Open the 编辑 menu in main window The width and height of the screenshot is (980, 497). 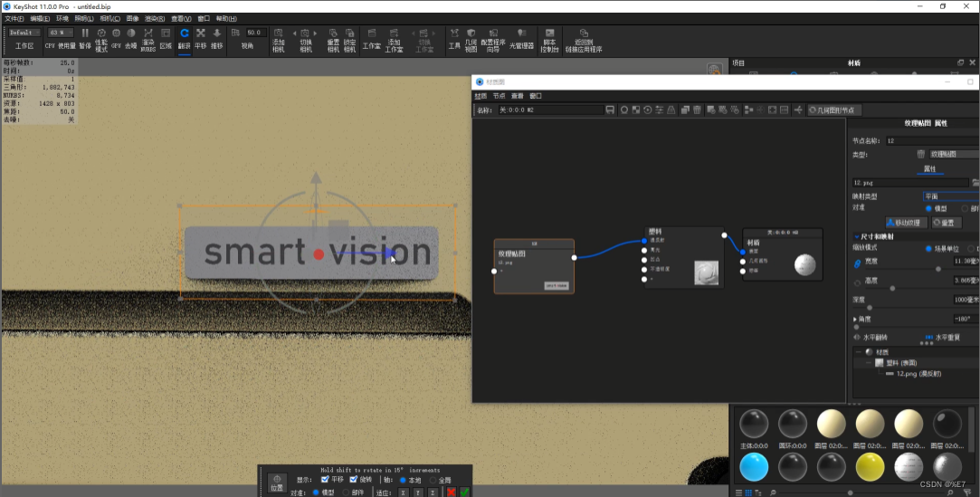click(x=40, y=19)
